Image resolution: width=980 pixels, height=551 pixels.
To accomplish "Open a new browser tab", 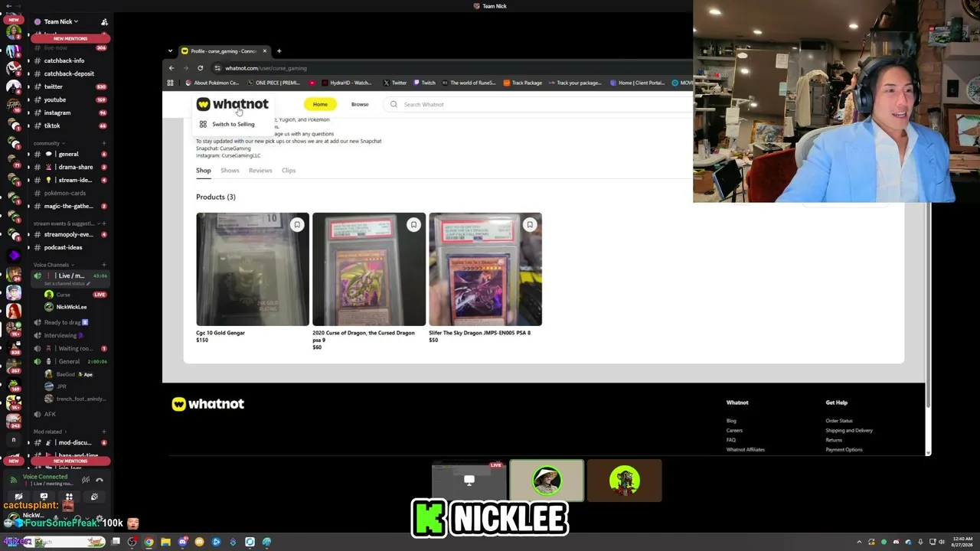I will tap(279, 51).
